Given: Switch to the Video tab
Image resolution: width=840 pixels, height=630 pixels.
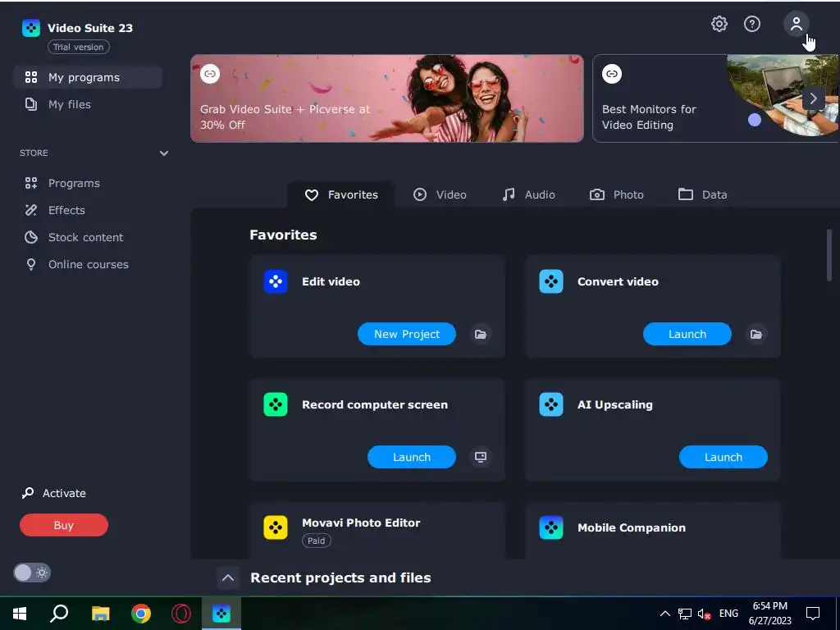Looking at the screenshot, I should click(x=440, y=194).
